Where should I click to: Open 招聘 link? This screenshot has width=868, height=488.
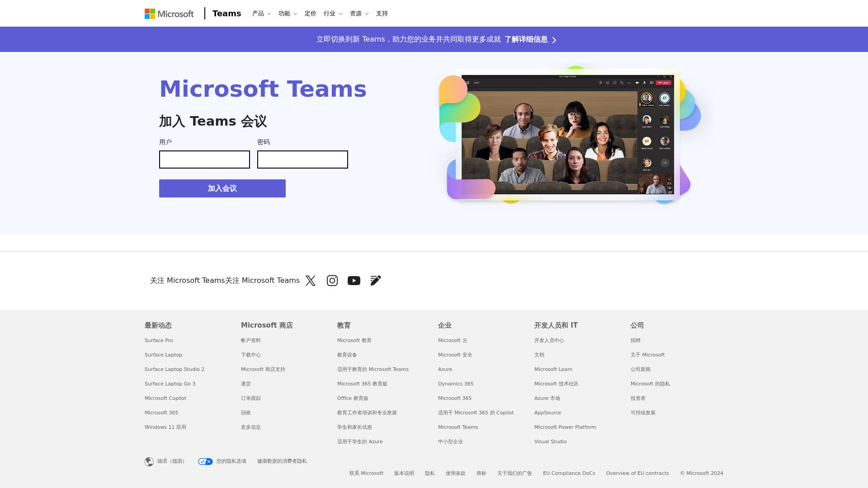coord(636,340)
